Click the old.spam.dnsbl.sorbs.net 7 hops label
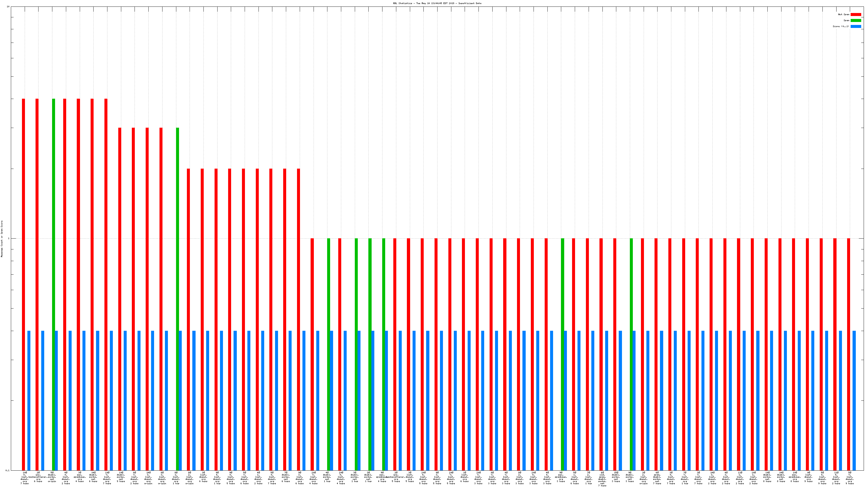The width and height of the screenshot is (868, 488). [x=602, y=479]
